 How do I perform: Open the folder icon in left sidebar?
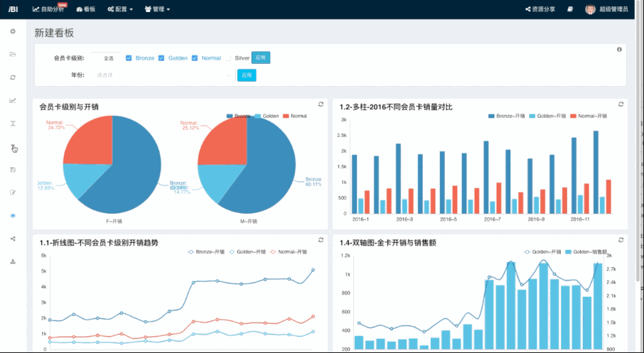click(13, 54)
